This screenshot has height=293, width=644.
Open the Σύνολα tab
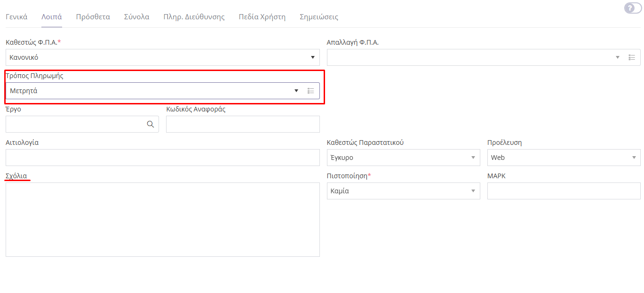[136, 17]
